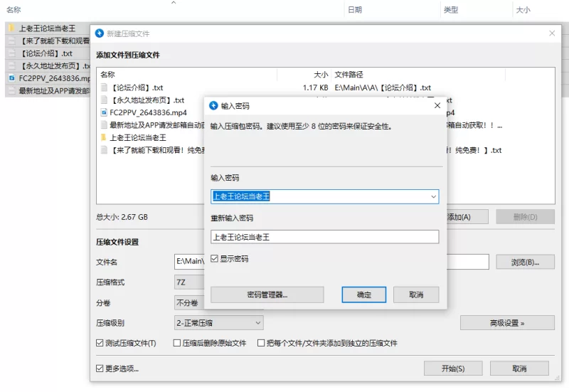569x392 pixels.
Task: Select 【永久地址发布页】.txt in Explorer window
Action: click(x=48, y=65)
